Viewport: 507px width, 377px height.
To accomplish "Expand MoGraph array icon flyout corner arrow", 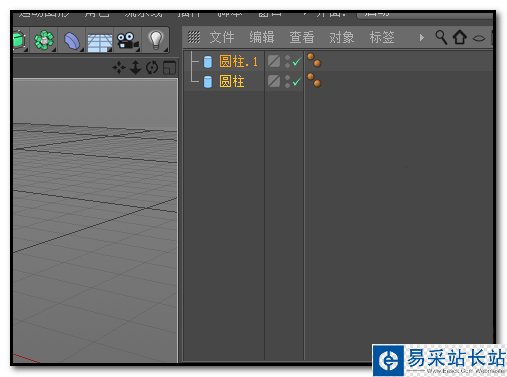I will [x=54, y=50].
